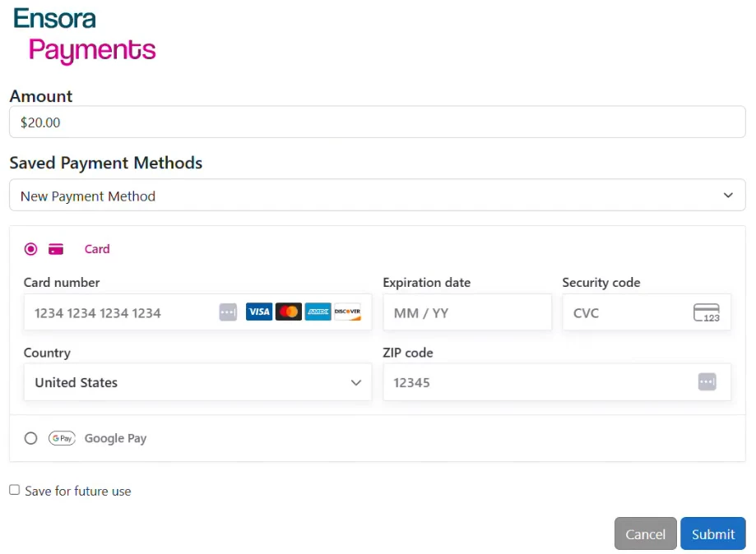Click the autofill icon in Card number field
Screen dimensions: 756x554
pos(228,312)
